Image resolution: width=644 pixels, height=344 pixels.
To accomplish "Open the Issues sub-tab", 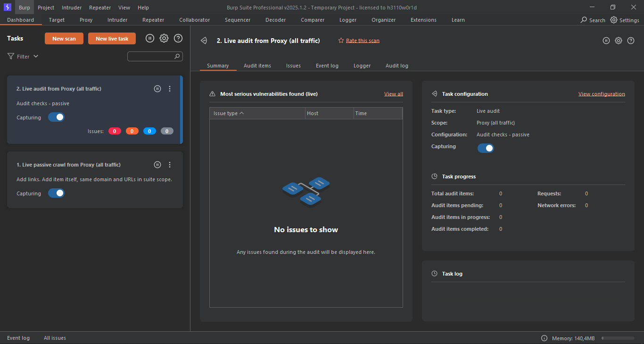I will tap(293, 66).
